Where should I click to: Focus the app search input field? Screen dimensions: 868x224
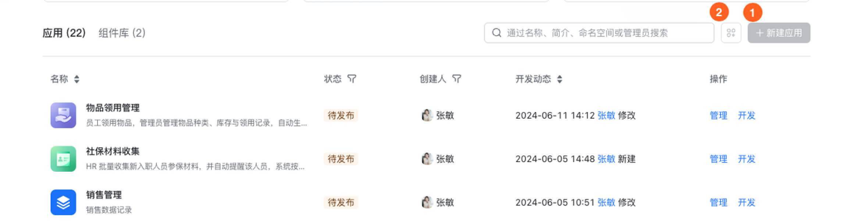599,33
